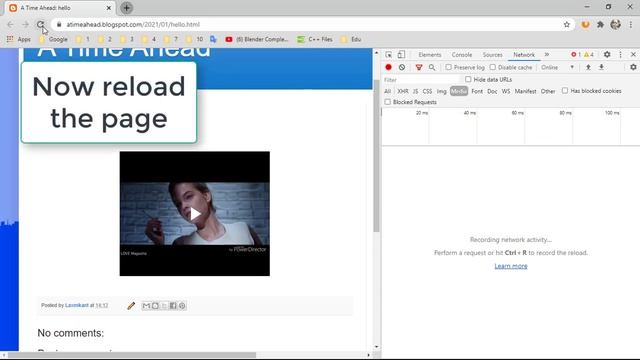This screenshot has height=360, width=640.
Task: Switch to the Sources tab
Action: pos(493,55)
